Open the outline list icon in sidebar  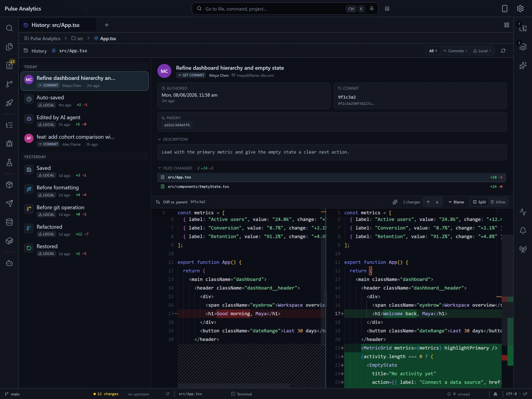[x=9, y=125]
